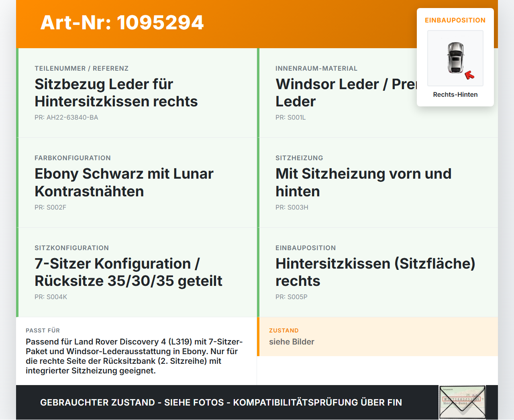Screen dimensions: 514x420
Task: Select Hintersitzkissen (Sitzfläche) rechts value
Action: 375,272
